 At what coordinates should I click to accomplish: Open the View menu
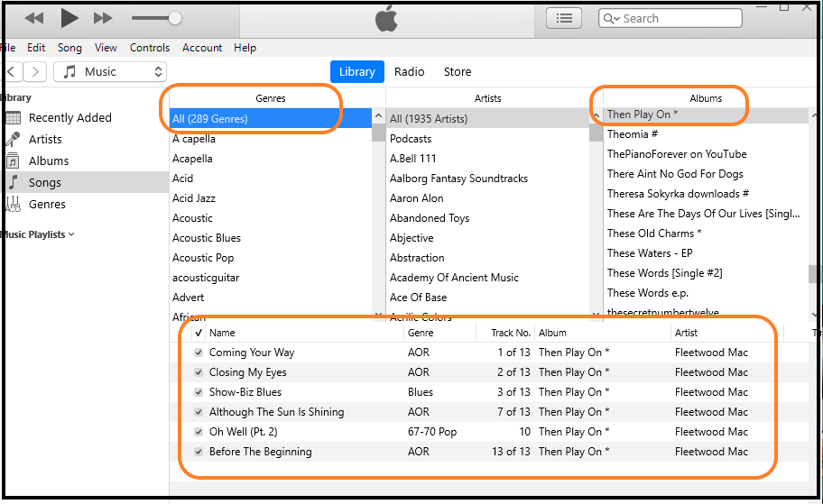[x=106, y=48]
